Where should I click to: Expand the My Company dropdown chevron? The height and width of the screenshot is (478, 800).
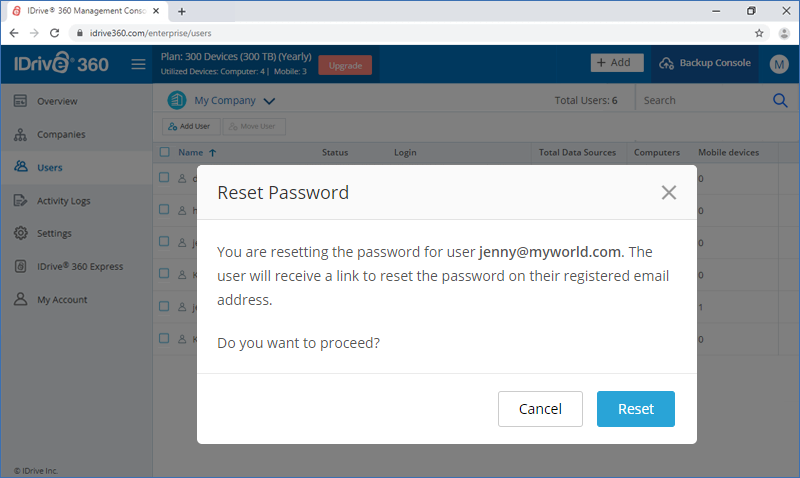269,101
